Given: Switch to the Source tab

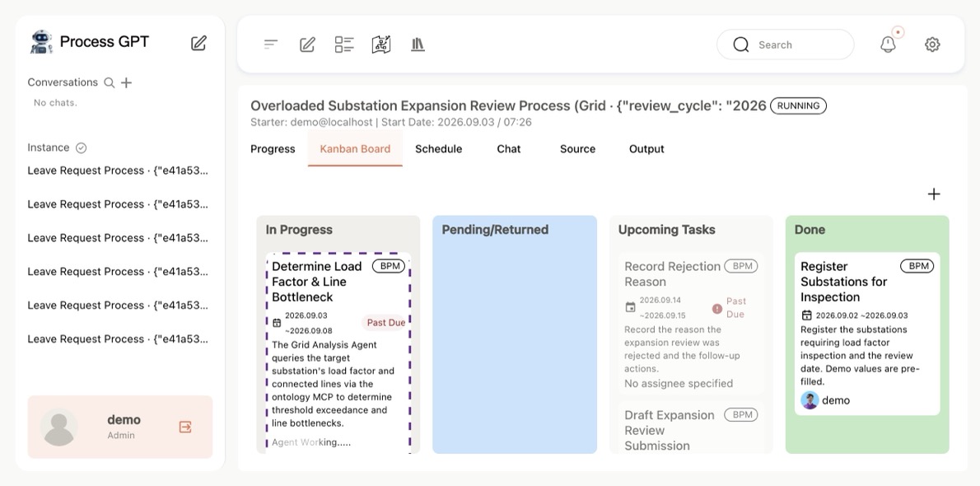Looking at the screenshot, I should (577, 149).
